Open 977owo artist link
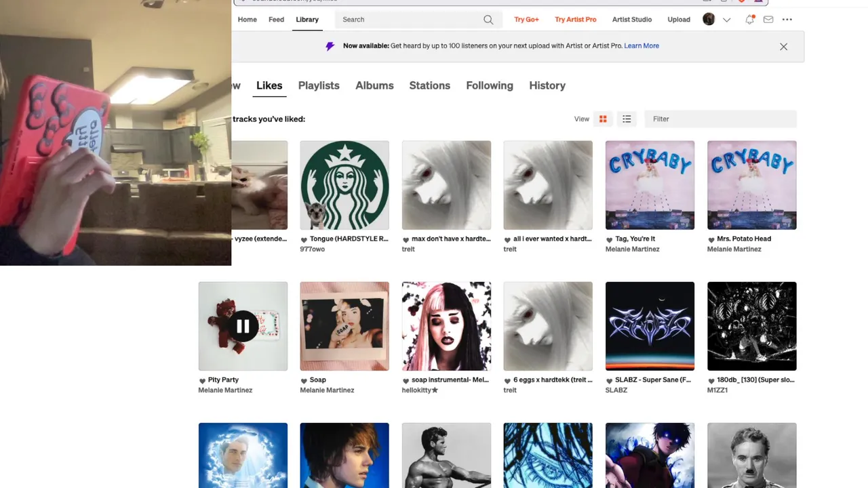The height and width of the screenshot is (488, 868). click(313, 249)
